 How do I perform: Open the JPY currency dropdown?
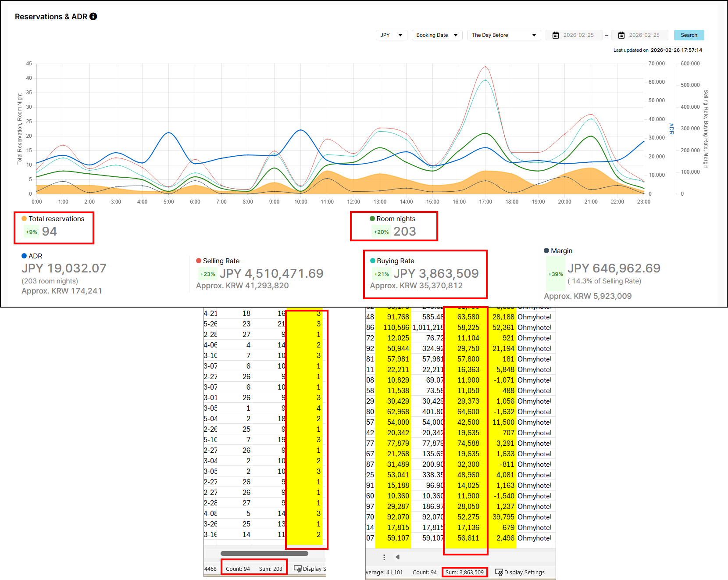pyautogui.click(x=391, y=35)
